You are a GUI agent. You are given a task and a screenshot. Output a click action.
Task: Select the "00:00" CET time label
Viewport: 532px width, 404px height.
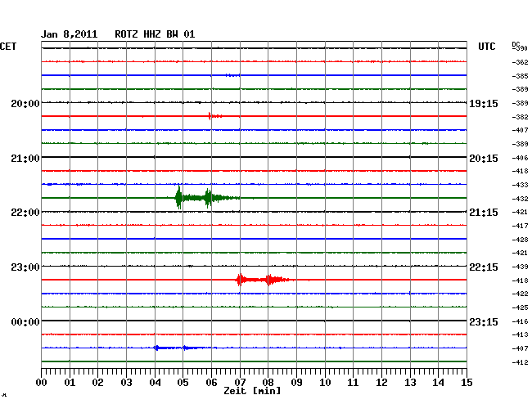point(25,321)
